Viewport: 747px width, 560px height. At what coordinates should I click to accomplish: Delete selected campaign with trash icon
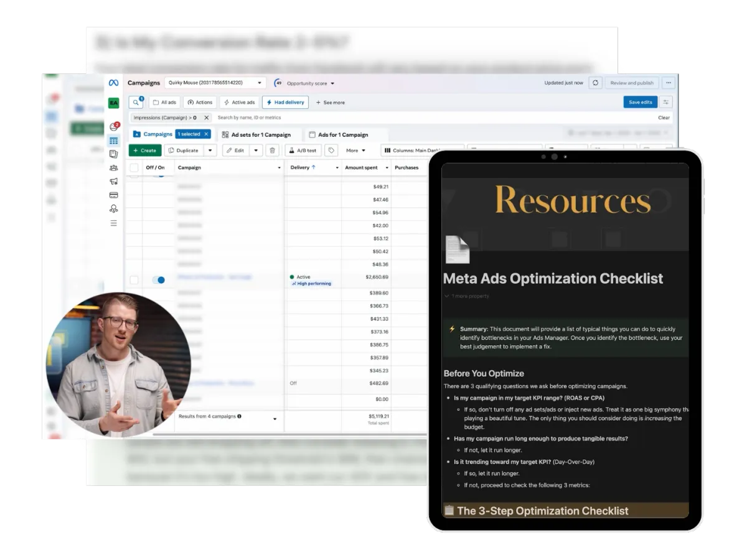[x=272, y=150]
